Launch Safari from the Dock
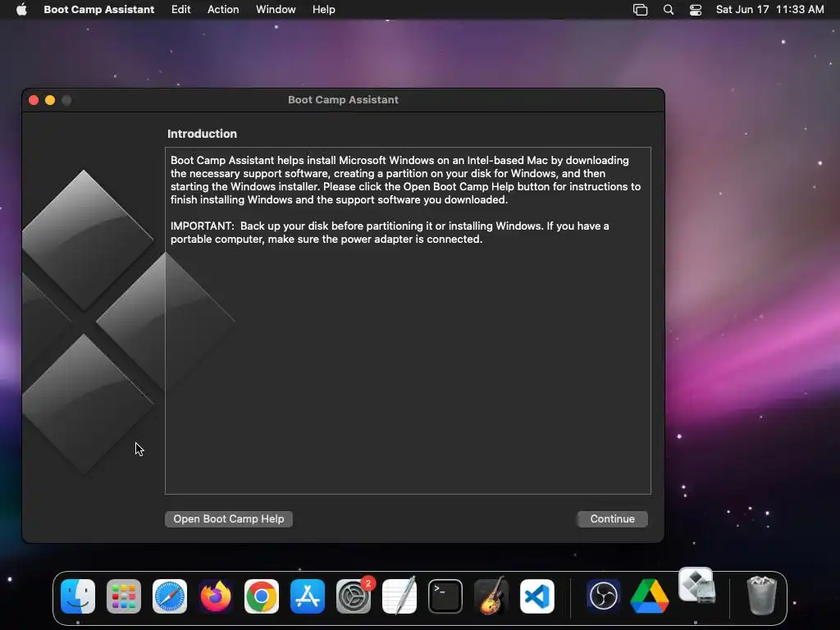This screenshot has height=630, width=840. pyautogui.click(x=170, y=596)
